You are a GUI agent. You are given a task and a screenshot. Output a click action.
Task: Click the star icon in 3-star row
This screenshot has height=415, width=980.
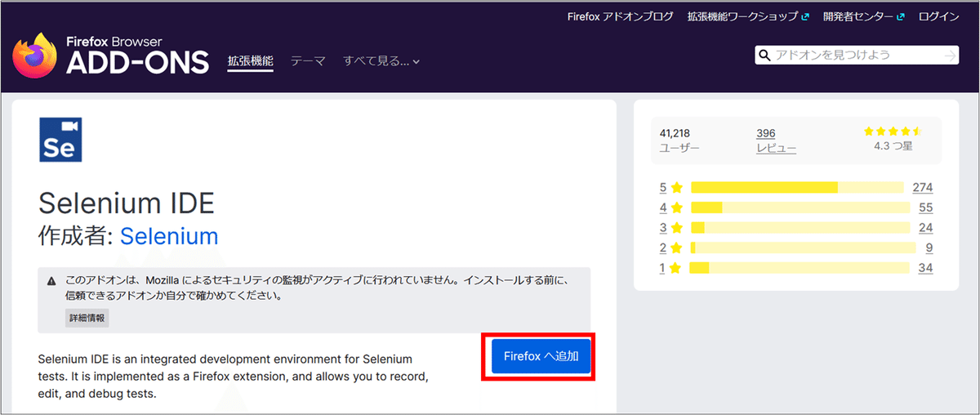point(677,228)
